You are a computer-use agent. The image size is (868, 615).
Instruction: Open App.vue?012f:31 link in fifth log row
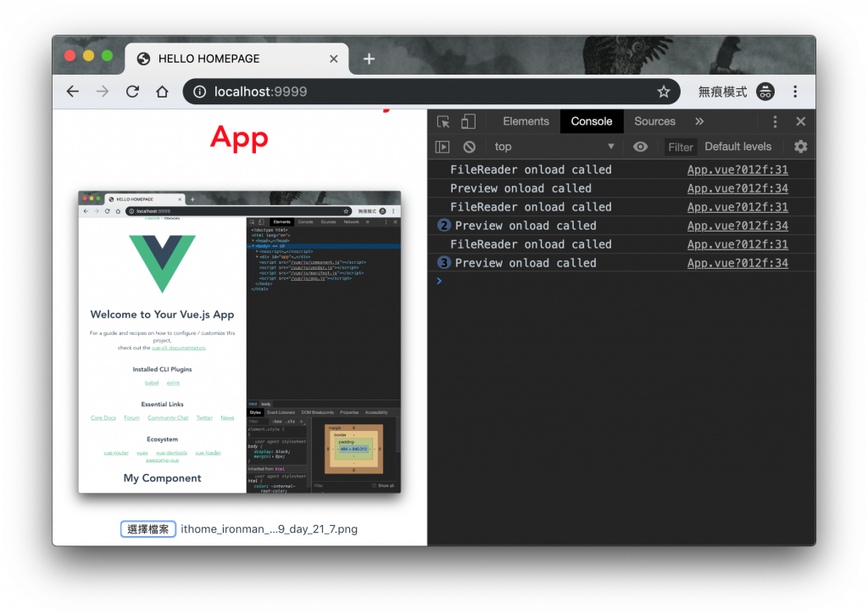point(737,244)
